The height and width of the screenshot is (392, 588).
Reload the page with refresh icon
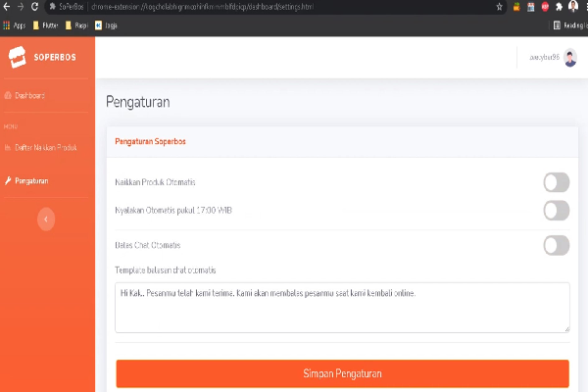(x=34, y=7)
